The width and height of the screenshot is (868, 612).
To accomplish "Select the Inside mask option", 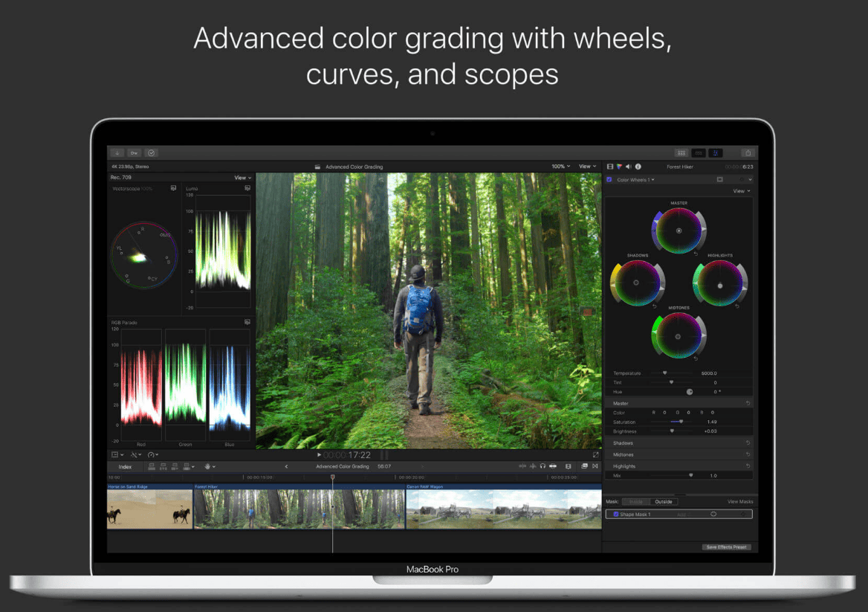I will click(x=636, y=502).
